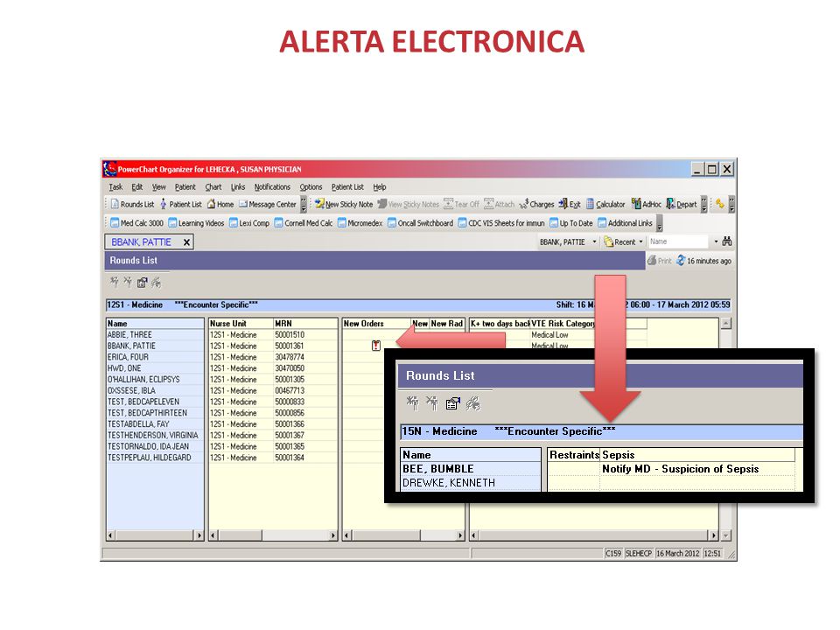Go to Home in the toolbar
Viewport: 840px width, 630px height.
(220, 204)
